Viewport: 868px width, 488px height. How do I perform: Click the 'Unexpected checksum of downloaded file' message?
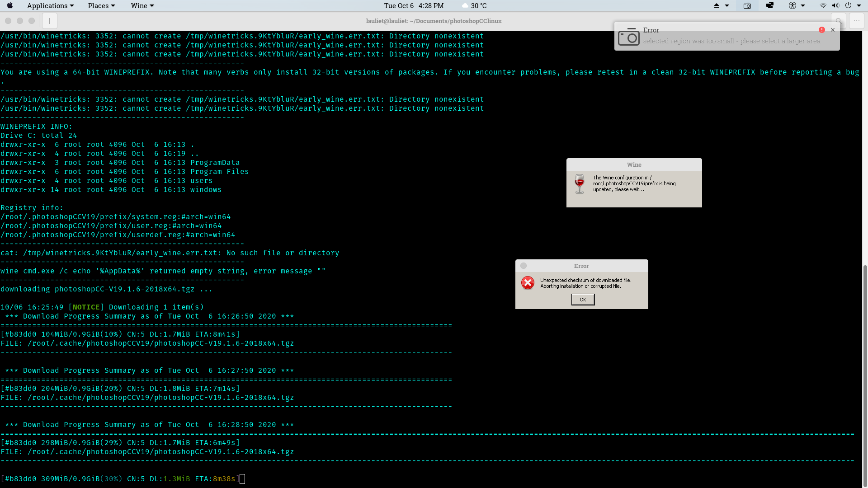click(585, 283)
